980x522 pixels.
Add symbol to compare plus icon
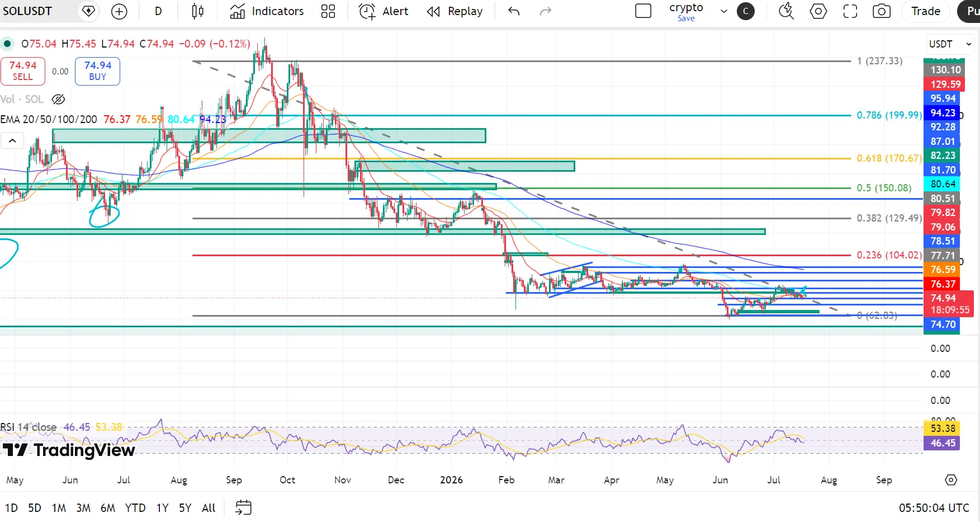pos(119,11)
